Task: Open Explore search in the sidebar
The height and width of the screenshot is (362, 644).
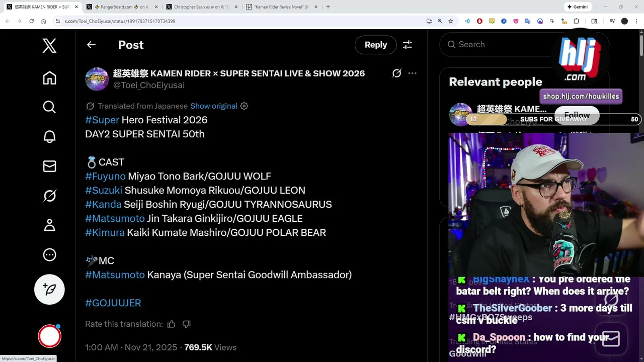Action: click(49, 107)
